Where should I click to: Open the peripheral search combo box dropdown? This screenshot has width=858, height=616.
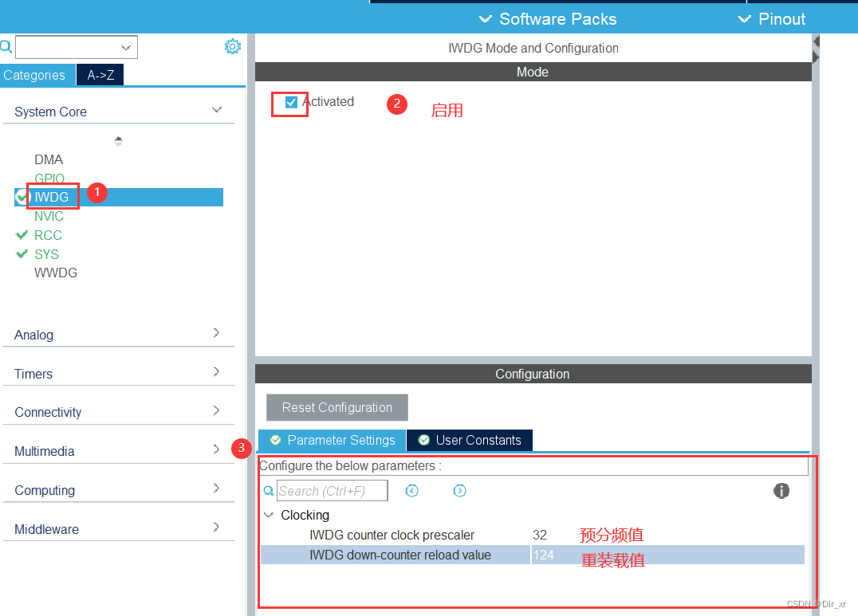click(126, 48)
